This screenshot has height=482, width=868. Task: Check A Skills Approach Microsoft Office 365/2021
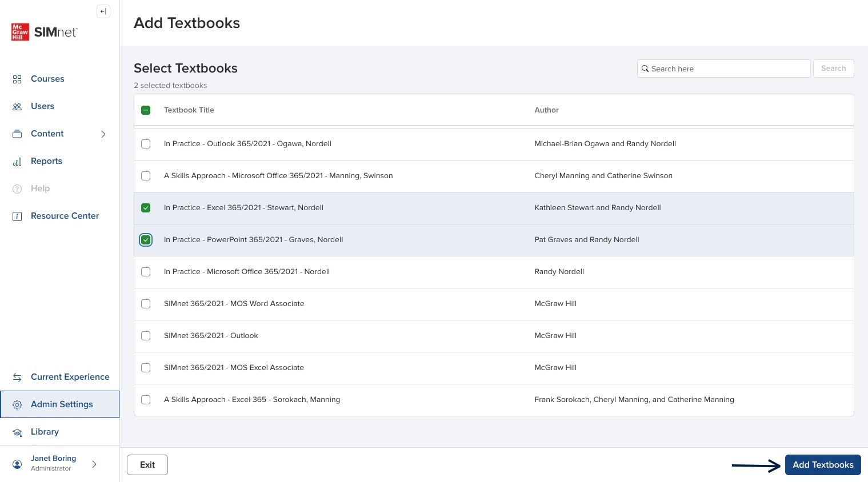(x=146, y=176)
